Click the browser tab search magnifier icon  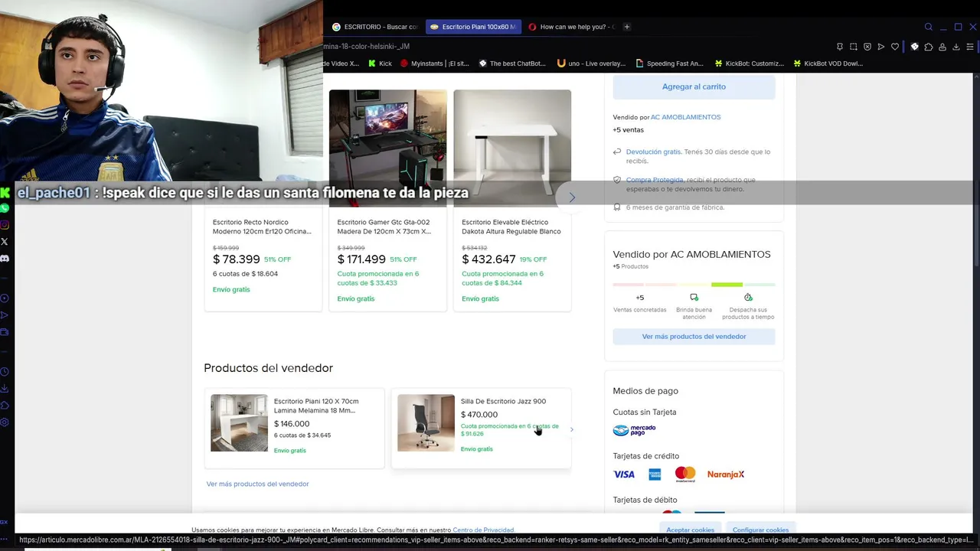pyautogui.click(x=929, y=27)
